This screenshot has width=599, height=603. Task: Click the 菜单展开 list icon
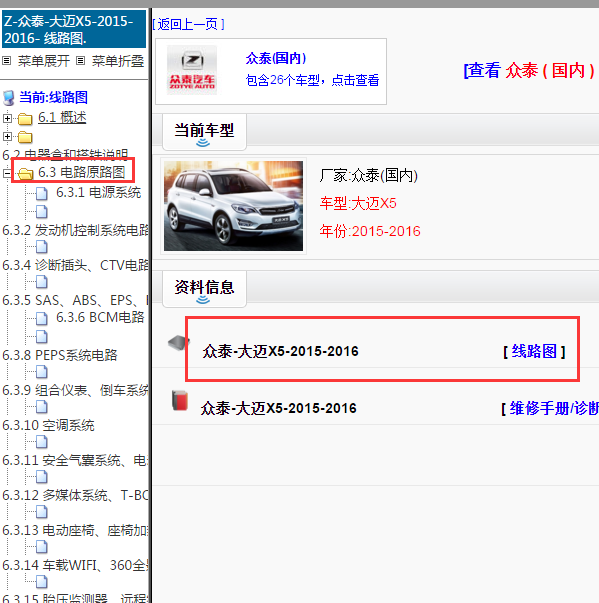[x=7, y=60]
